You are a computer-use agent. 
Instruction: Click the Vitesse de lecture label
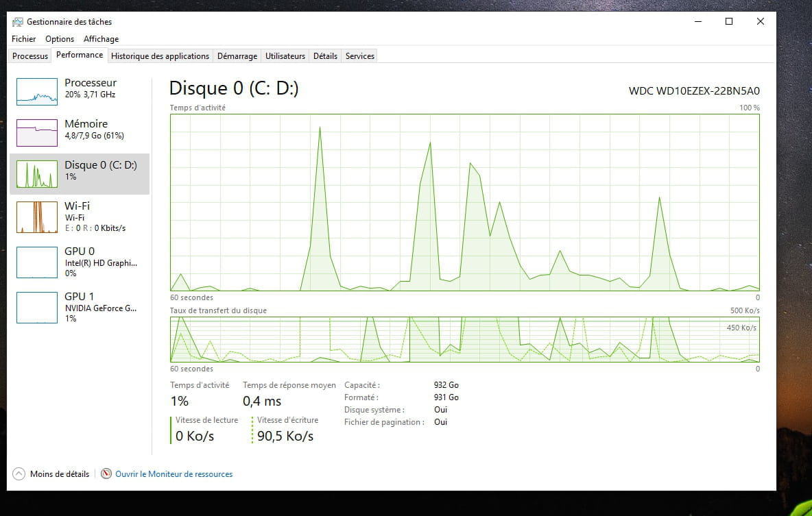tap(206, 420)
